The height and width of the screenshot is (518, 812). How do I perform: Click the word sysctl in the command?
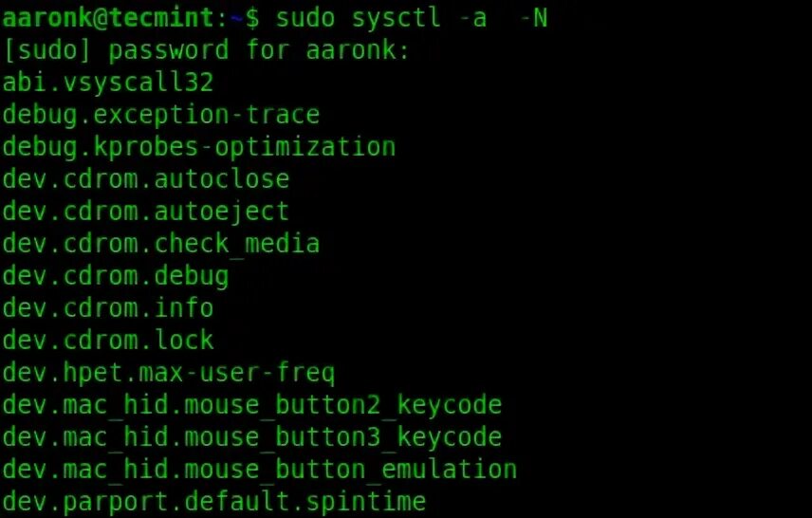click(397, 18)
